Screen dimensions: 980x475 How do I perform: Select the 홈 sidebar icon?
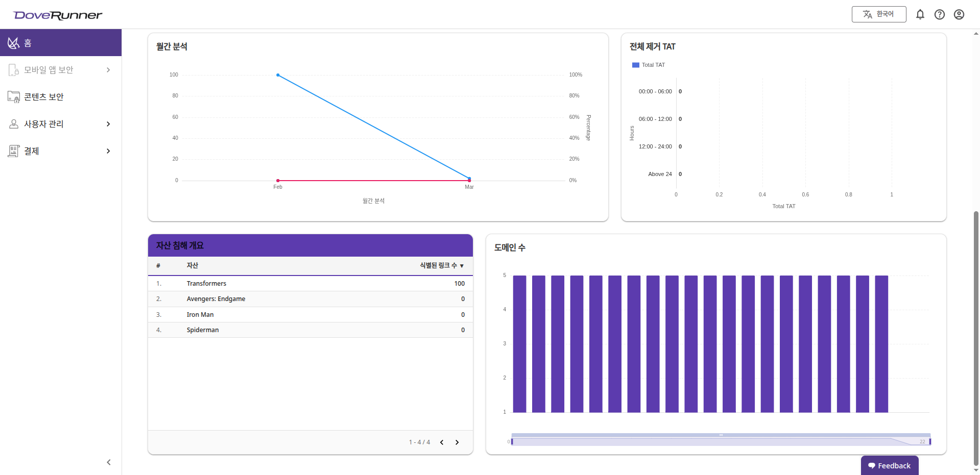[x=14, y=42]
